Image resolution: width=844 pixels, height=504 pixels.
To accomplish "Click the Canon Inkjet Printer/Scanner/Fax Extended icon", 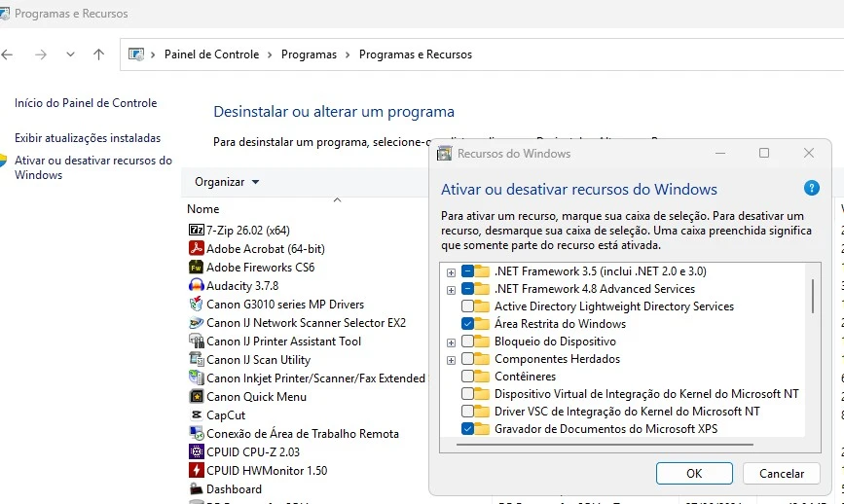I will pyautogui.click(x=196, y=378).
